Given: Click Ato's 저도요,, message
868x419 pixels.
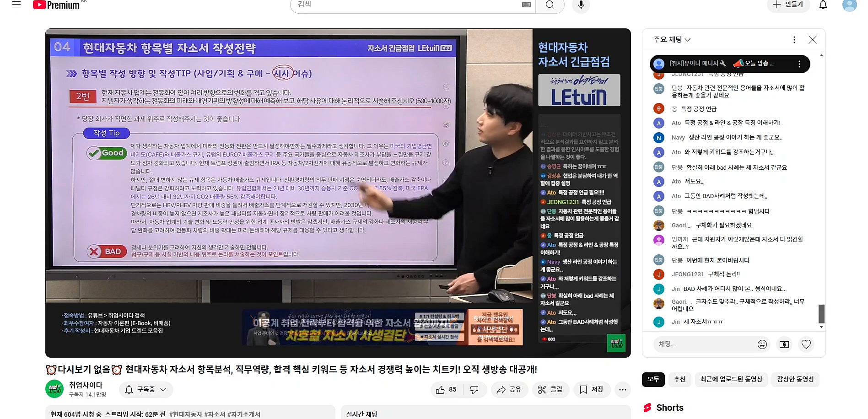Looking at the screenshot, I should pyautogui.click(x=694, y=181).
